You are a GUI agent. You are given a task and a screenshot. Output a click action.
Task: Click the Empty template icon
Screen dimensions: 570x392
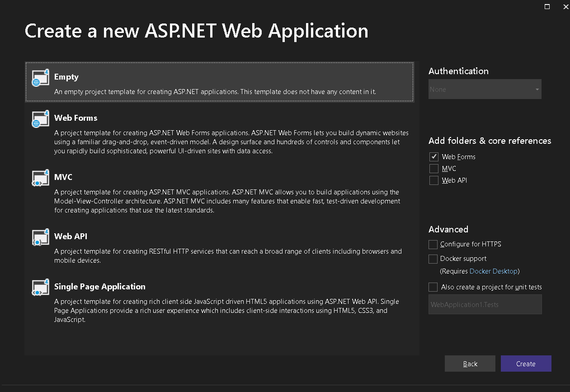(41, 78)
